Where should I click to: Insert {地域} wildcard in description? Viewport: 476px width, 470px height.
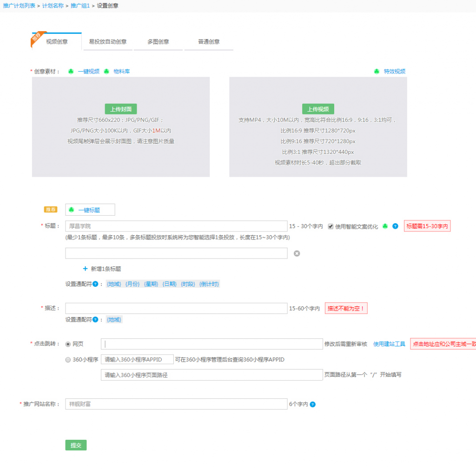(x=114, y=319)
